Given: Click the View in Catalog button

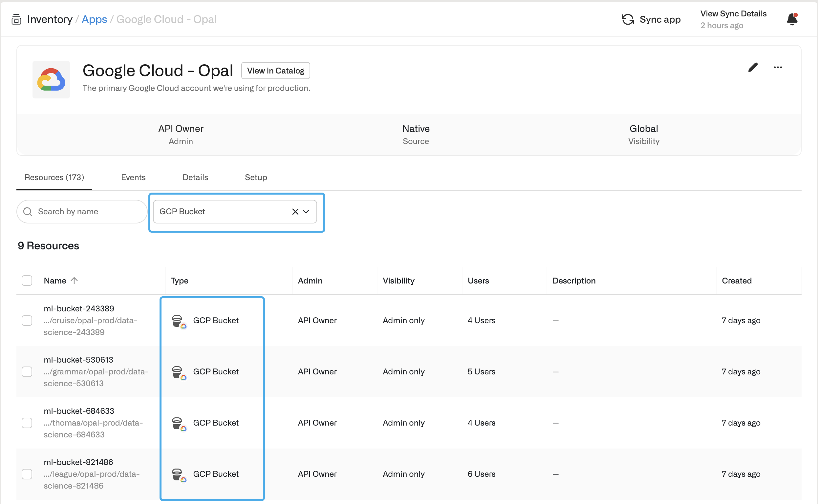Looking at the screenshot, I should coord(275,71).
